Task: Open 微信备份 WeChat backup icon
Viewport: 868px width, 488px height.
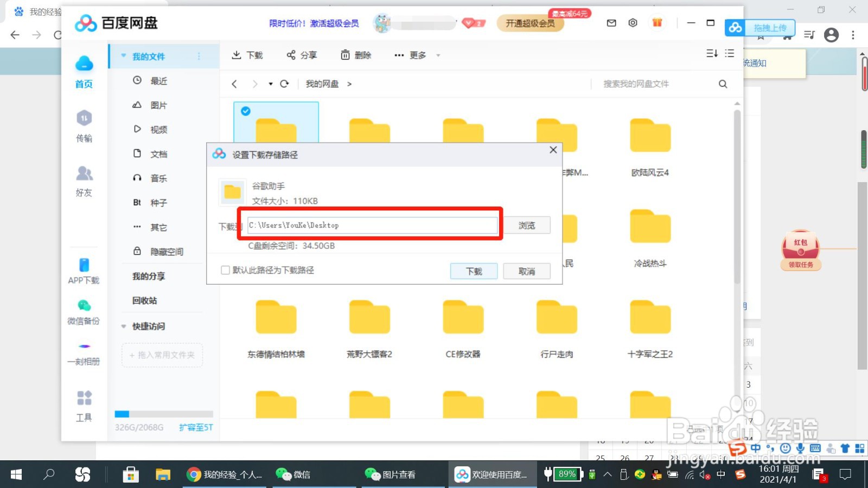Action: (84, 306)
